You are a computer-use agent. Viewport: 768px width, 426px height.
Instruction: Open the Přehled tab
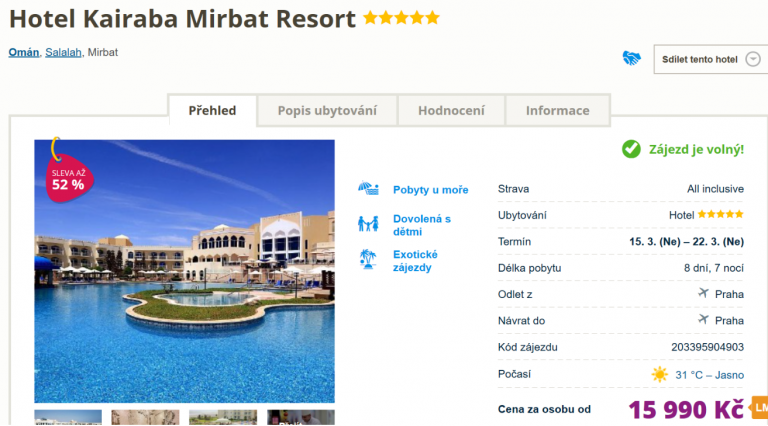tap(212, 111)
